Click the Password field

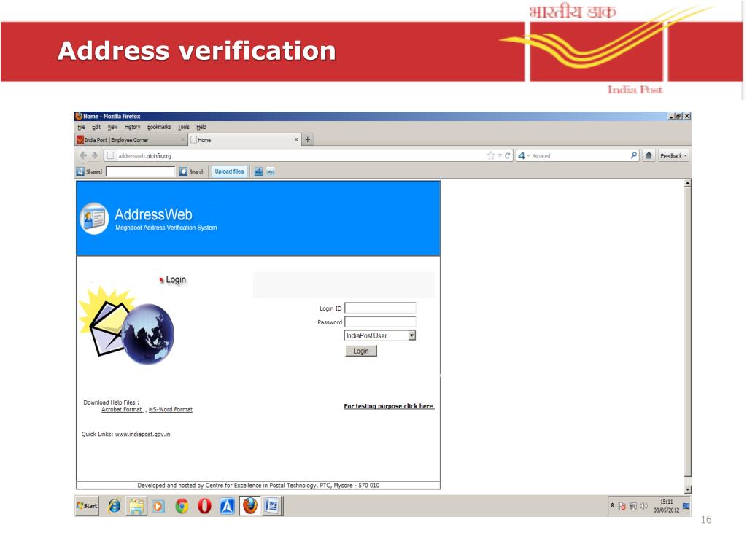pyautogui.click(x=380, y=322)
